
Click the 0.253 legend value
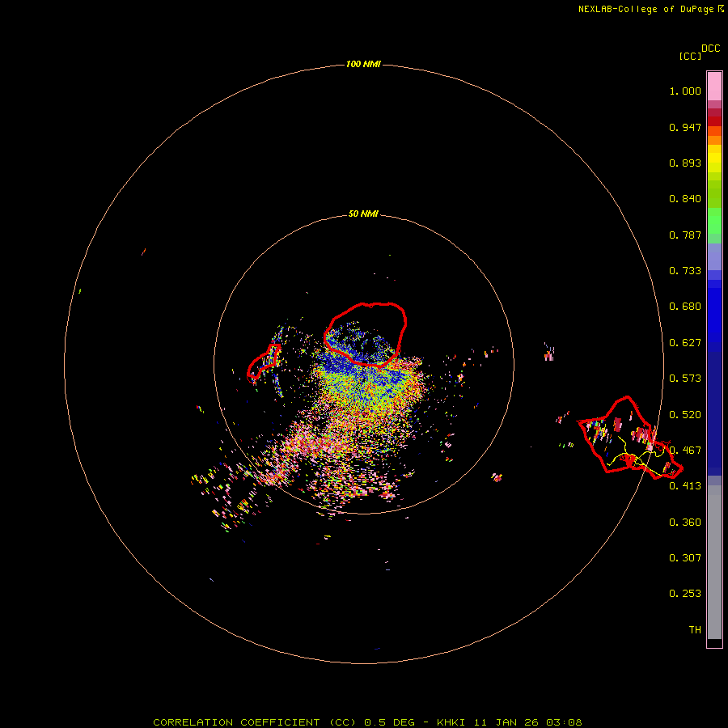[685, 594]
